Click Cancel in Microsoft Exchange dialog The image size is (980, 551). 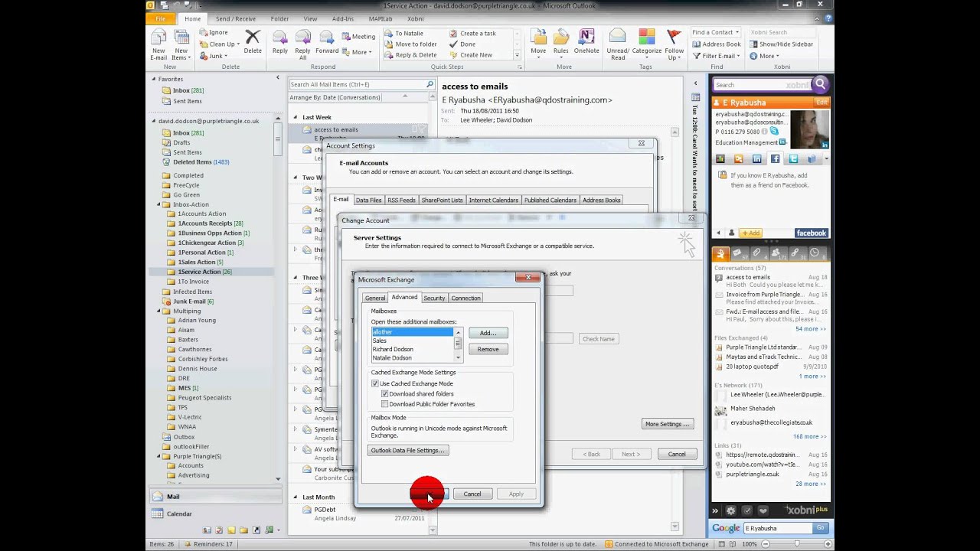click(x=472, y=494)
